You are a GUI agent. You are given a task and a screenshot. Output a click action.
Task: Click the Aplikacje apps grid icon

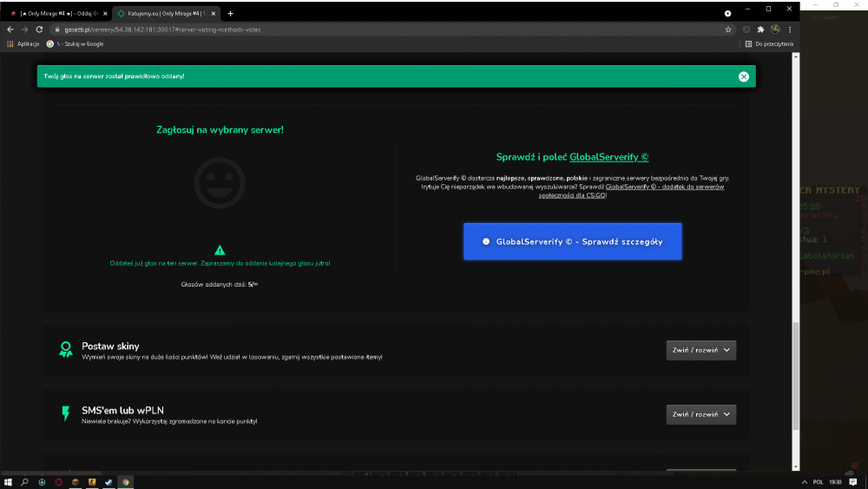[10, 43]
